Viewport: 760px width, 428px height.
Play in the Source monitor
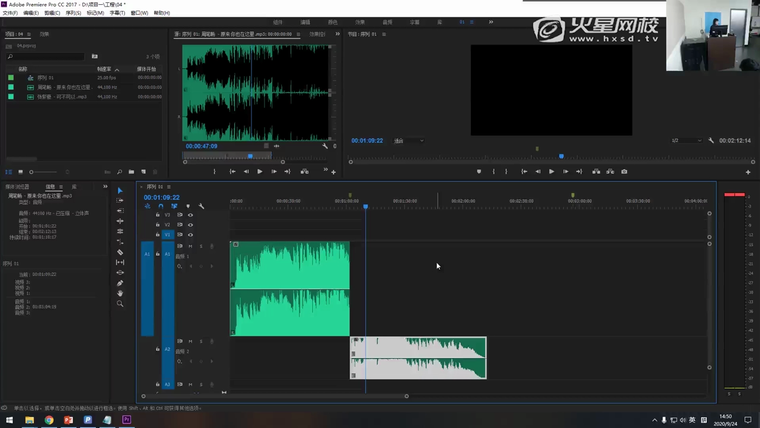tap(259, 171)
